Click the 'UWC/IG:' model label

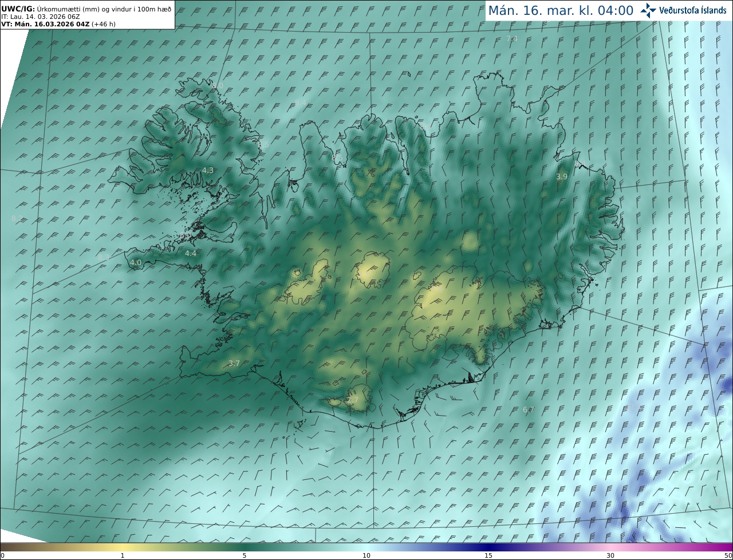click(18, 9)
